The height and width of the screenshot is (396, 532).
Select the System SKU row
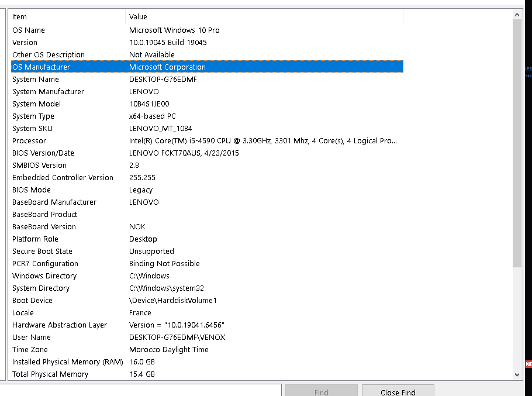click(x=207, y=128)
